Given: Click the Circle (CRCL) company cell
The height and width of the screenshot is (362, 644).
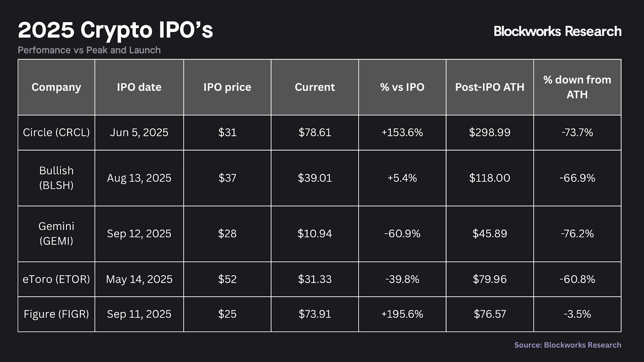Looking at the screenshot, I should pos(56,132).
